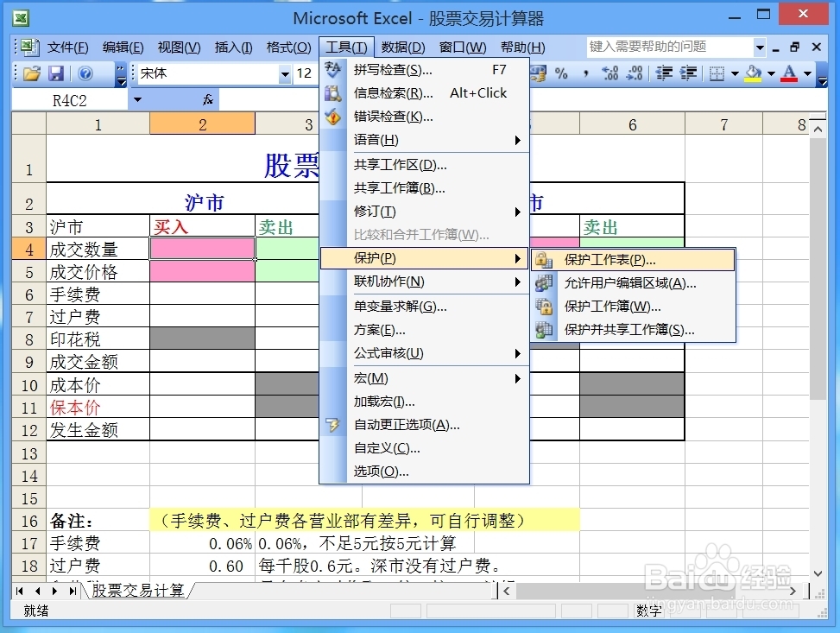Click the Increase Indent icon
840x633 pixels.
tap(688, 73)
